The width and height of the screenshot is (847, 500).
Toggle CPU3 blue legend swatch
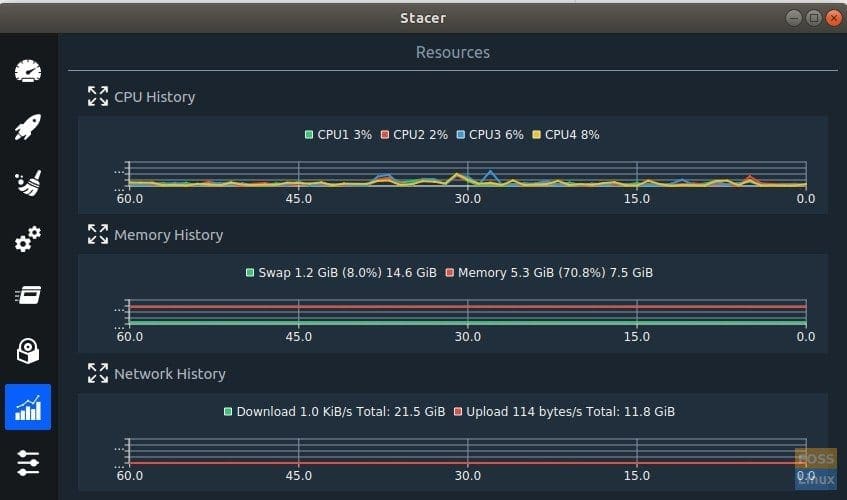[x=461, y=134]
